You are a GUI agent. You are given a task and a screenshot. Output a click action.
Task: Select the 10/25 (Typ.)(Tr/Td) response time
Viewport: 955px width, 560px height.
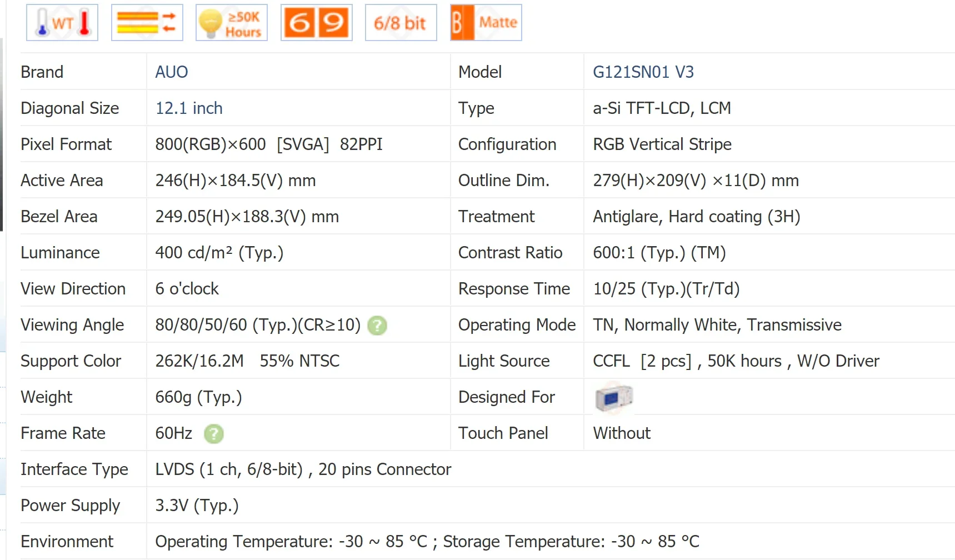(667, 289)
